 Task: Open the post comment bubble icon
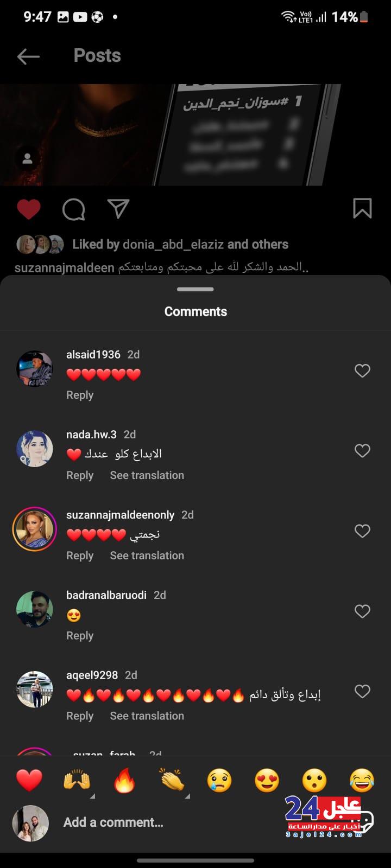(73, 209)
